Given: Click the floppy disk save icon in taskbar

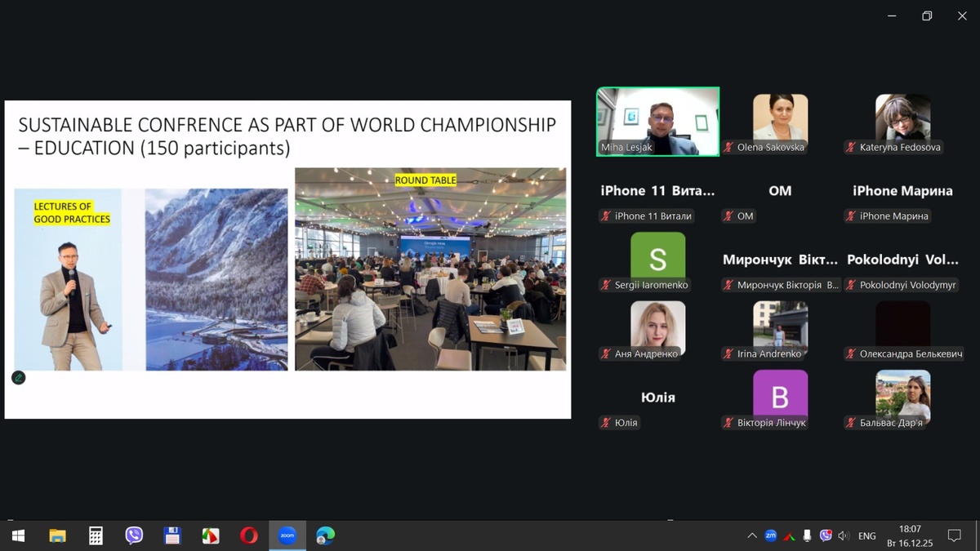Looking at the screenshot, I should (x=172, y=535).
